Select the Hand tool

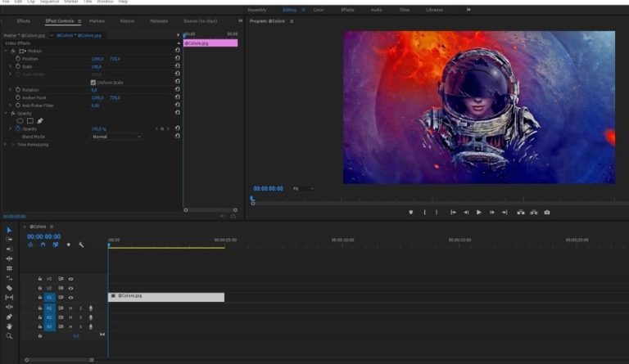9,326
